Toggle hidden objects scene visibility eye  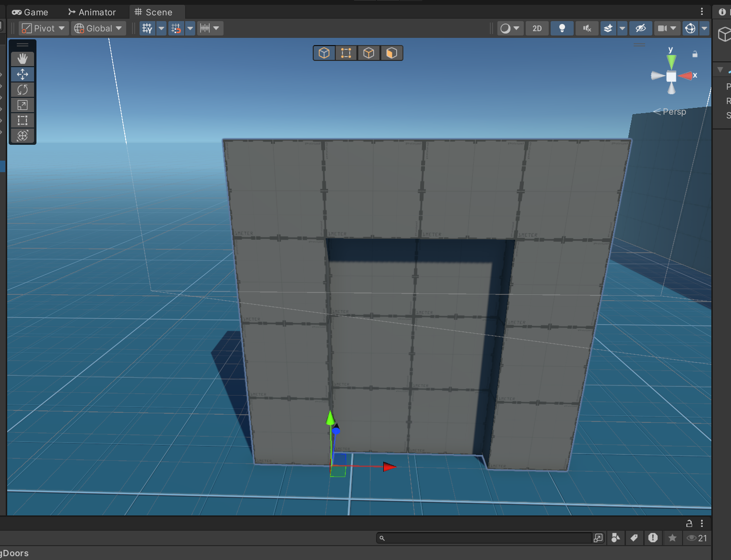tap(641, 28)
